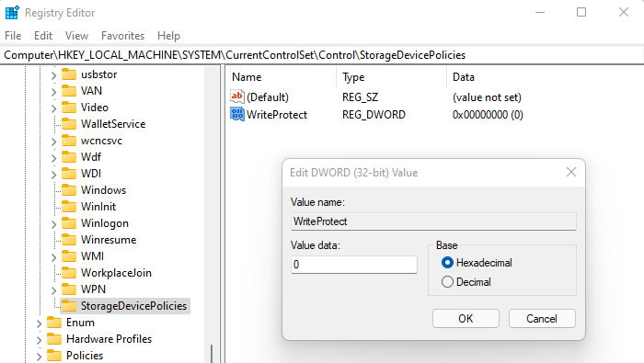The width and height of the screenshot is (644, 363).
Task: Select the WorkplaceJoin tree key
Action: [116, 273]
